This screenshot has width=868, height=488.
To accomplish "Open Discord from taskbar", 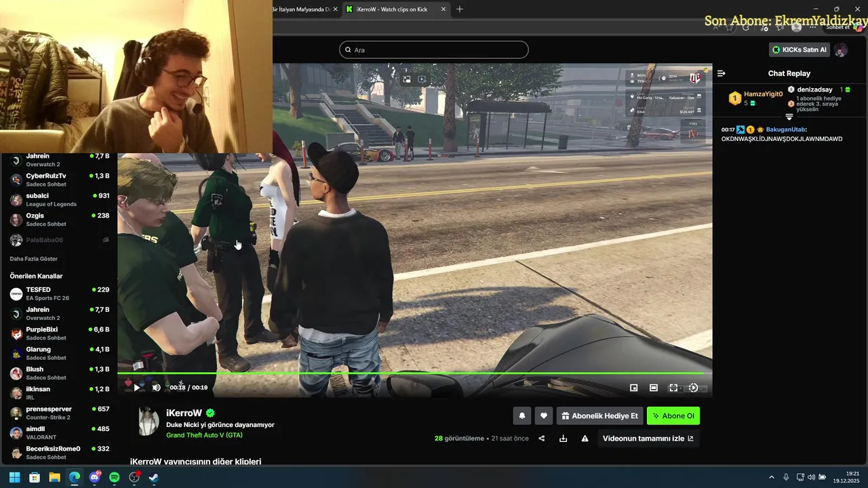I will pos(95,477).
